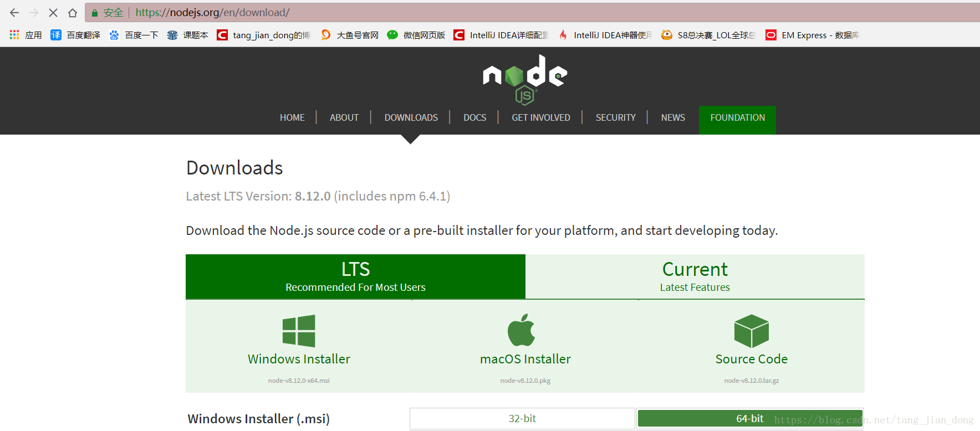Open the 课题本 bookmark
The width and height of the screenshot is (980, 431).
click(188, 35)
